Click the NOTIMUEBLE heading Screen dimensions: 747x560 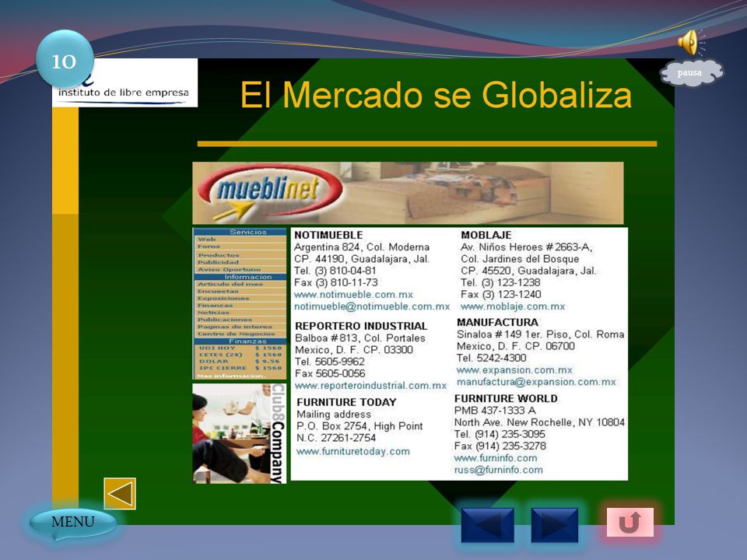[x=328, y=235]
